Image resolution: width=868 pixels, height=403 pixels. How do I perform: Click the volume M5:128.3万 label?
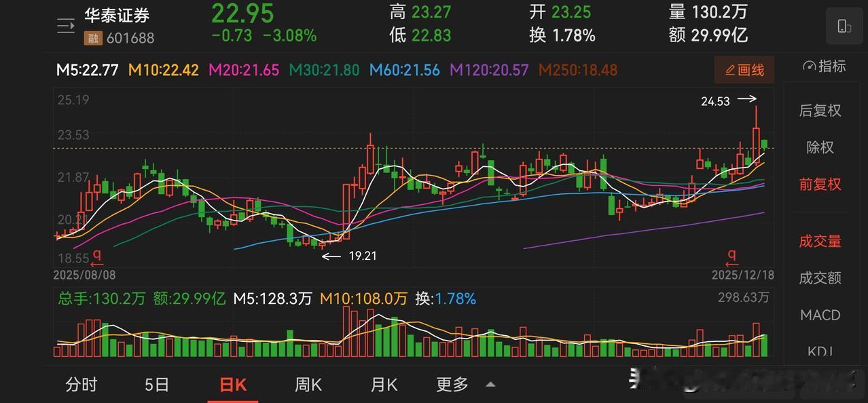(x=272, y=299)
